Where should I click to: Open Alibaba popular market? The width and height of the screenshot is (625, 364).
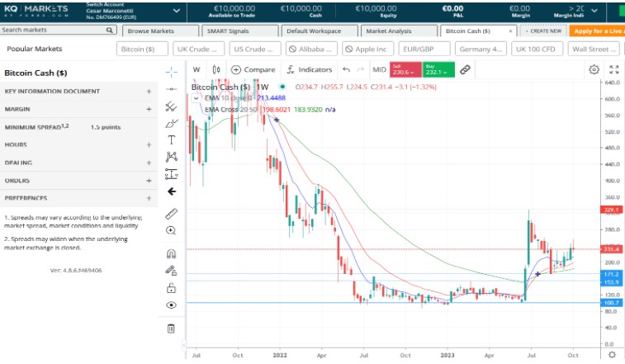(x=311, y=49)
